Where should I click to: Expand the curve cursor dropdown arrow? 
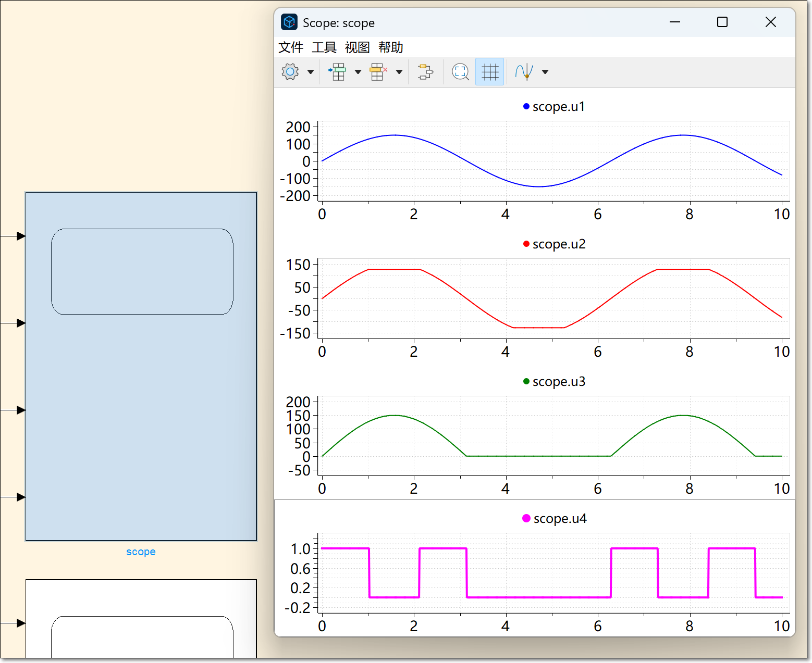pos(545,72)
